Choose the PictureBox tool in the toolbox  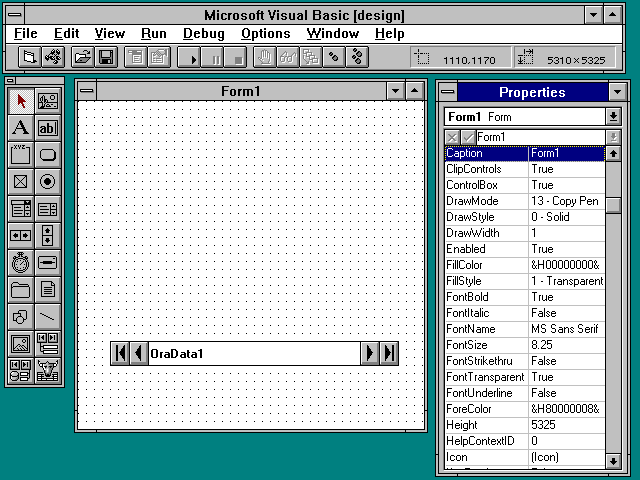pos(47,101)
